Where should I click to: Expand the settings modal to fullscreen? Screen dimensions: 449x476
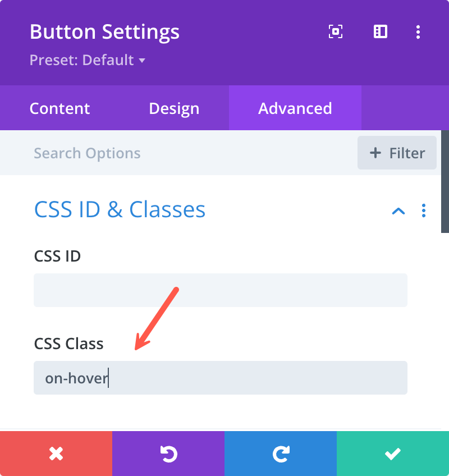tap(336, 31)
